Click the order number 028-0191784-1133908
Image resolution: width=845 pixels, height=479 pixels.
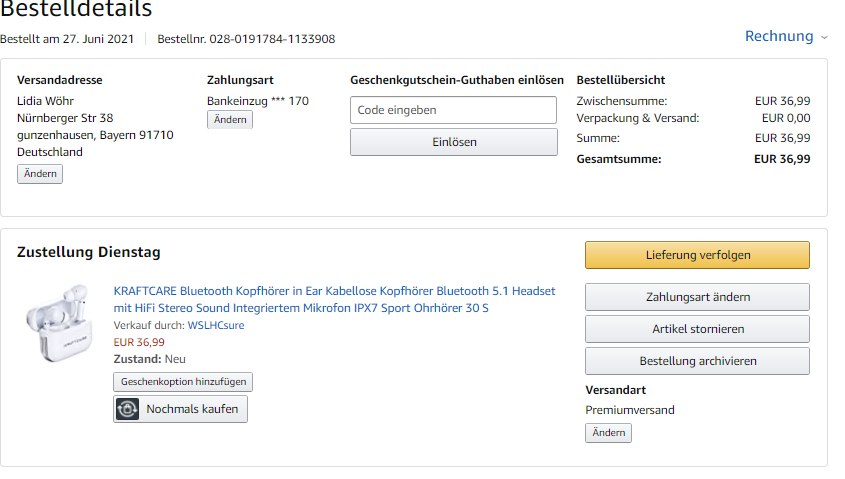[272, 39]
